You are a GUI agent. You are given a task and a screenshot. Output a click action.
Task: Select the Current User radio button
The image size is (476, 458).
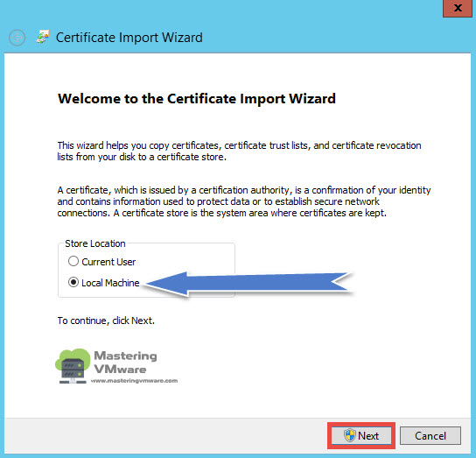click(73, 261)
